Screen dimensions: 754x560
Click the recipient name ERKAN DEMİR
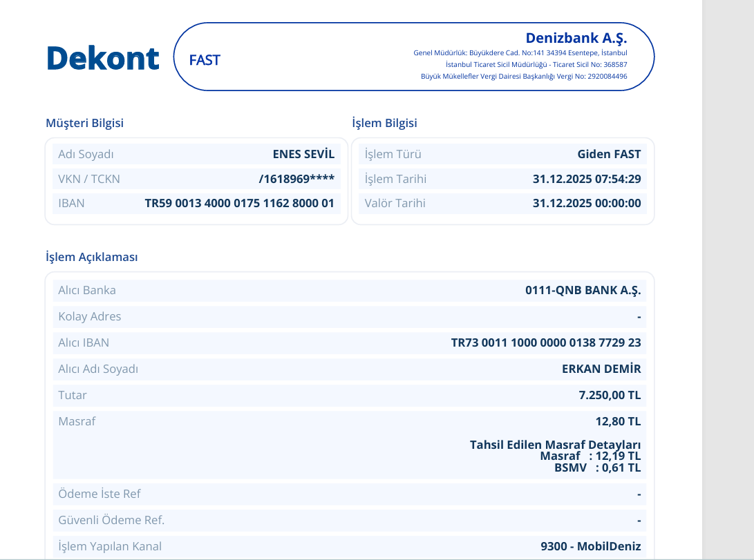click(601, 369)
